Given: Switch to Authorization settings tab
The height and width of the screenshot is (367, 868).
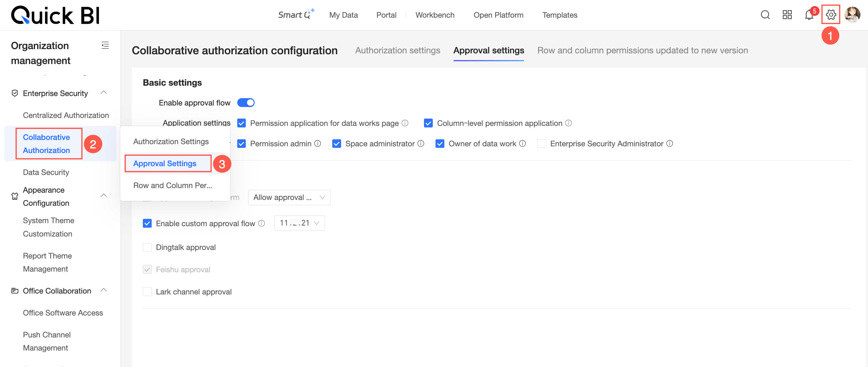Looking at the screenshot, I should click(x=397, y=51).
